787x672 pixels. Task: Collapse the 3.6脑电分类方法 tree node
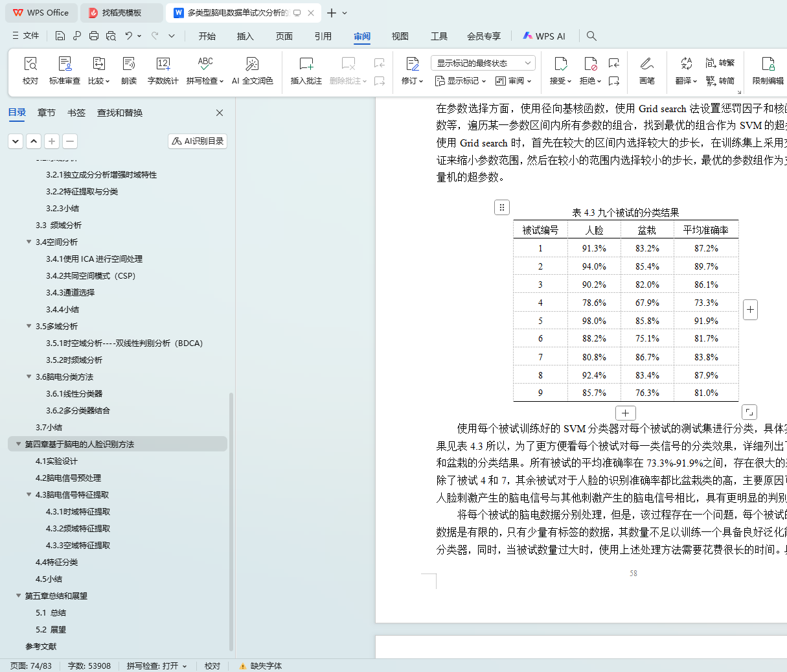29,377
